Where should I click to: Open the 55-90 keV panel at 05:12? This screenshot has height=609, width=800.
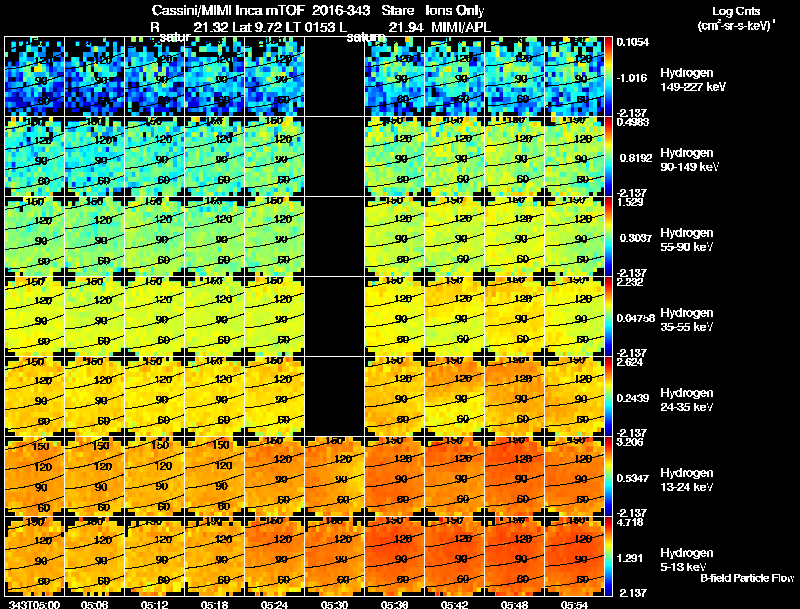pos(155,237)
